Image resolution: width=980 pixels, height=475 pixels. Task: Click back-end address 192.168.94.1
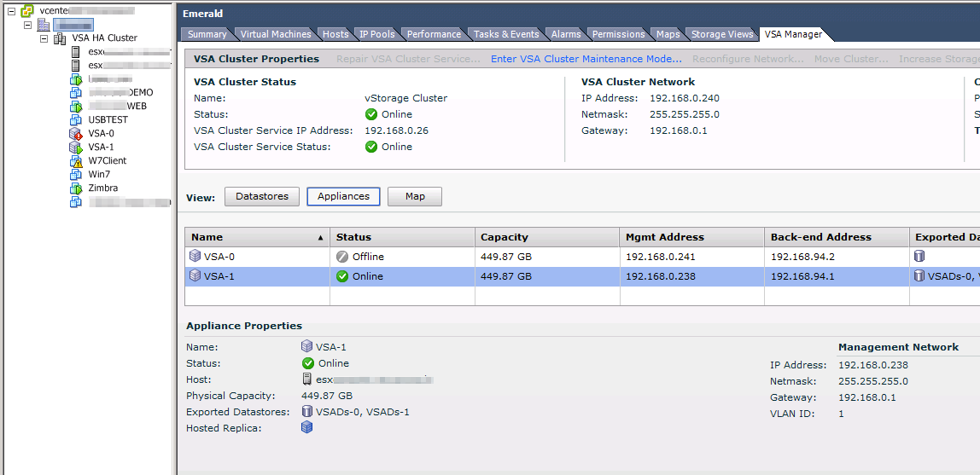[802, 276]
